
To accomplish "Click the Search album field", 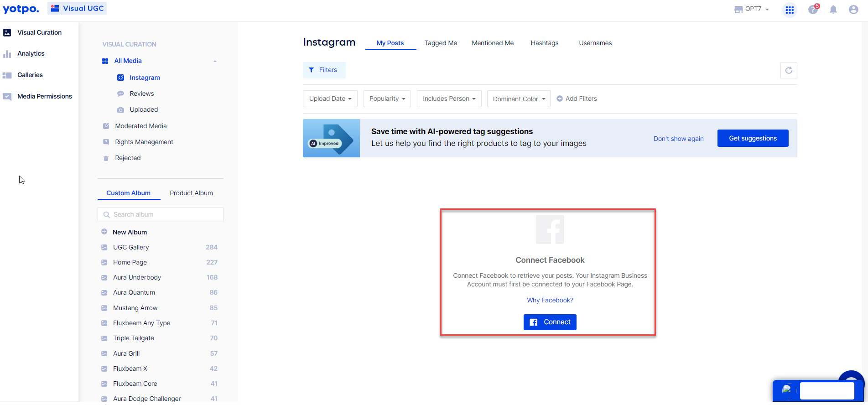I will pyautogui.click(x=161, y=214).
